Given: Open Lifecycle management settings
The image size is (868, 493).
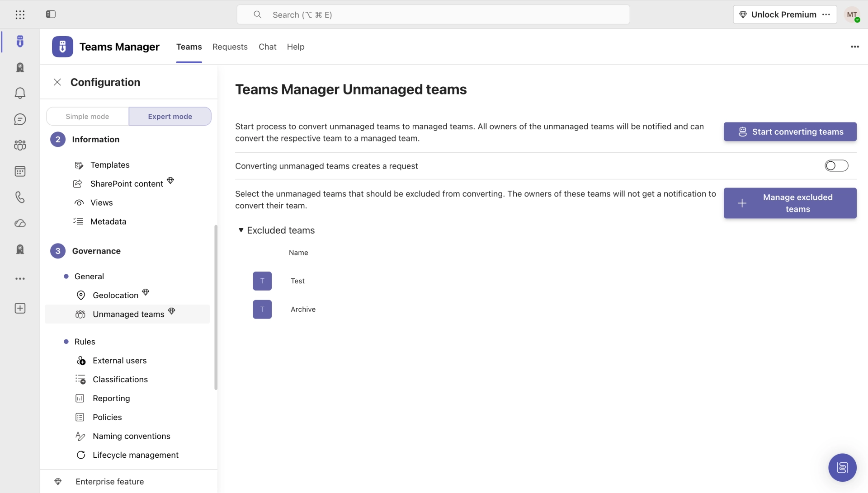Looking at the screenshot, I should point(136,455).
